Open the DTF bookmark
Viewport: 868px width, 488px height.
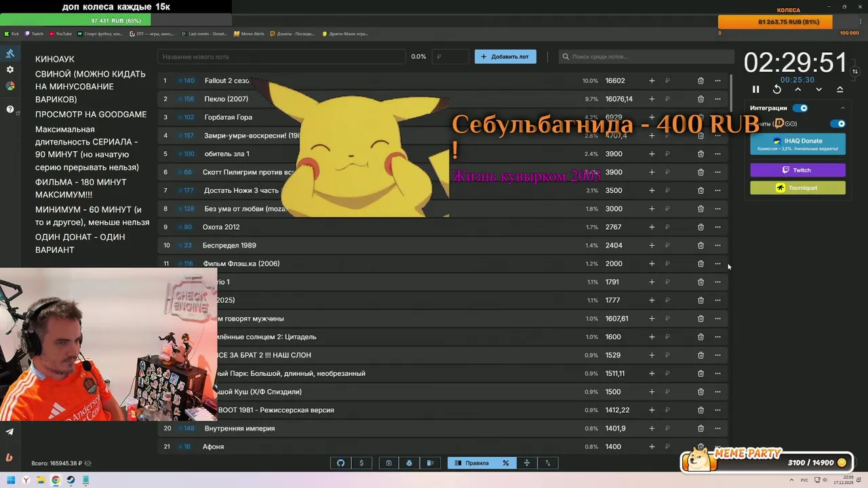[x=152, y=33]
